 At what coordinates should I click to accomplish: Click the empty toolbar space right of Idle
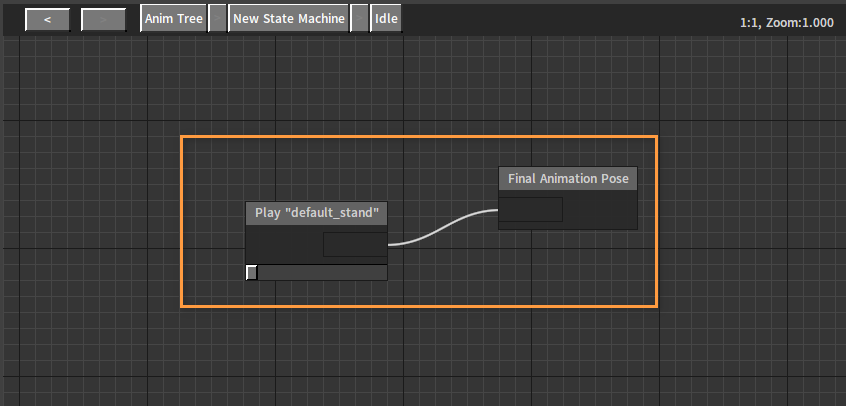(560, 19)
